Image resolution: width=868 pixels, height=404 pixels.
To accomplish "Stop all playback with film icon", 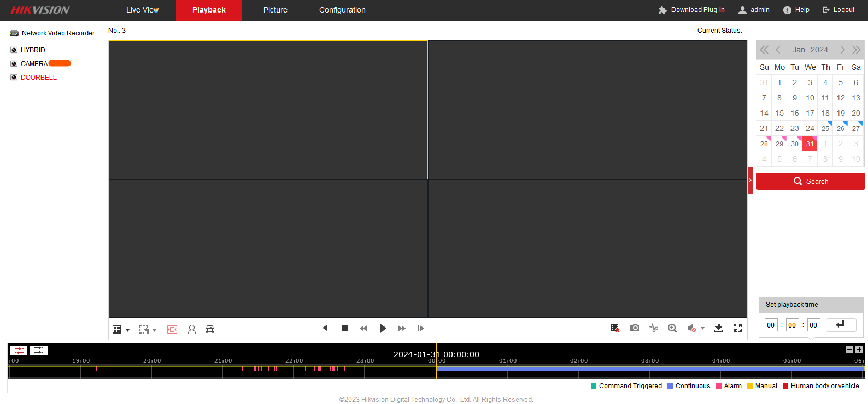I will coord(615,328).
